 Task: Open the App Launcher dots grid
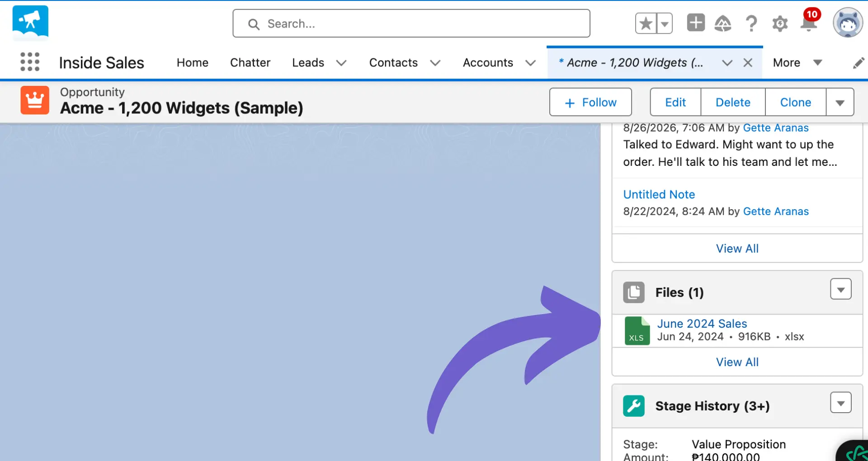point(30,62)
